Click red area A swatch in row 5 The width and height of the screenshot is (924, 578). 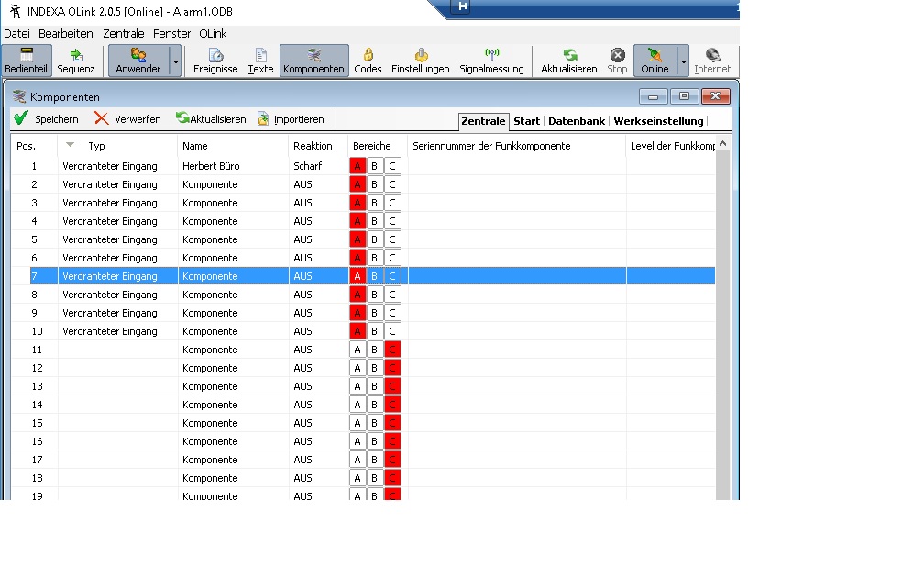[357, 239]
